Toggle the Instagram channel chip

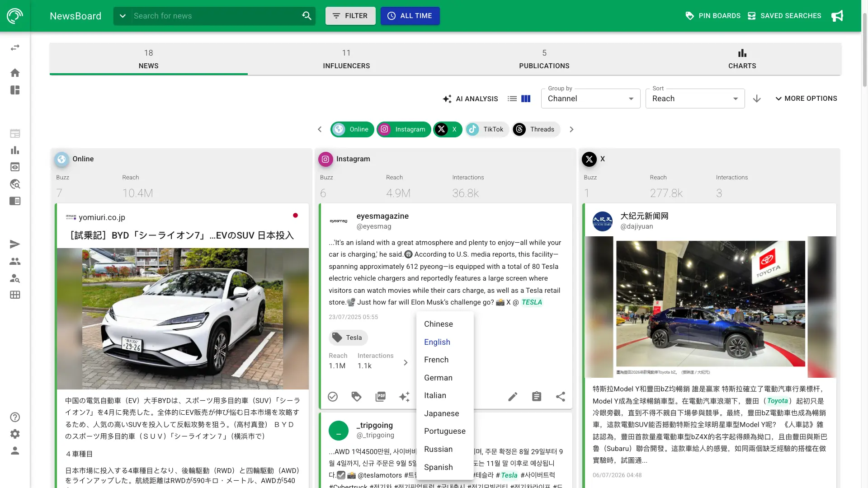coord(404,129)
